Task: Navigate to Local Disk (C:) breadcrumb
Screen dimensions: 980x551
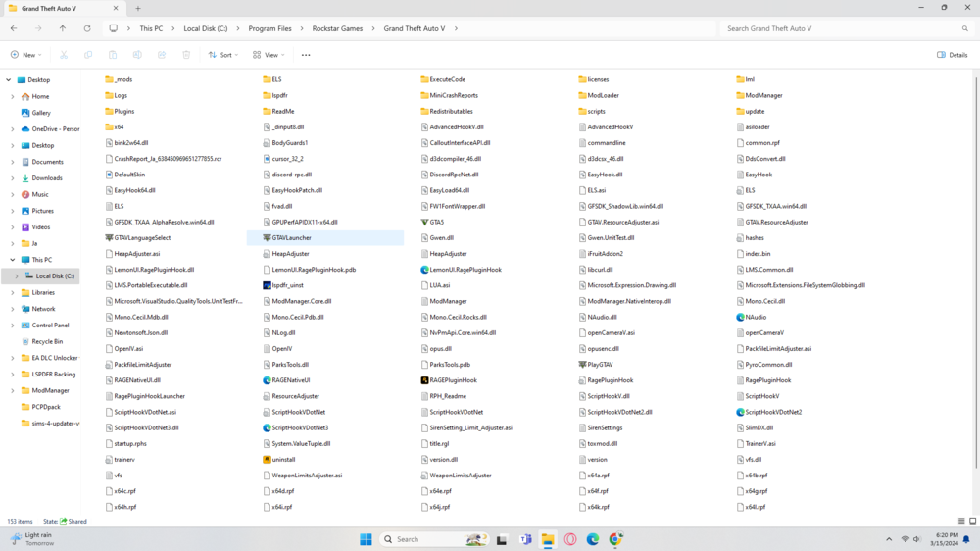Action: pos(206,28)
